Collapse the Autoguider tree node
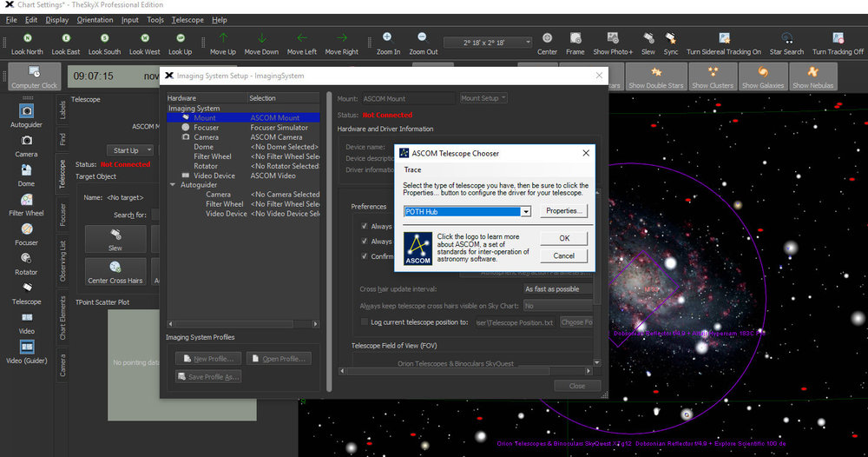Viewport: 868px width, 457px height. [x=173, y=185]
